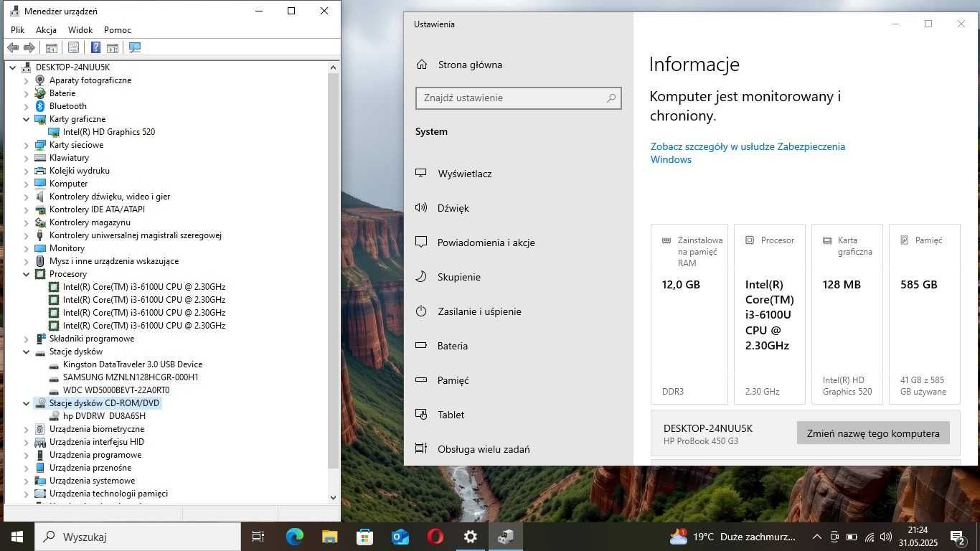Open Powiadomienia i akcje settings
980x551 pixels.
[x=486, y=242]
